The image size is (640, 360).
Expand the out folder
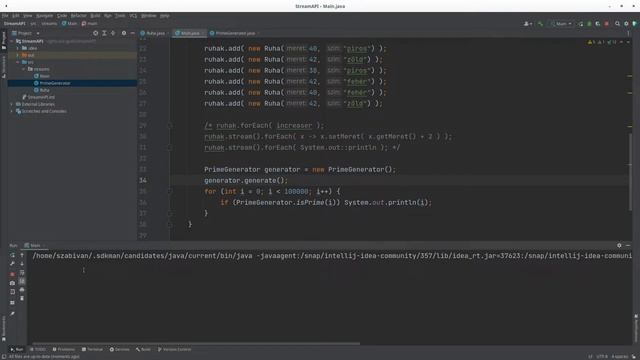pos(18,55)
